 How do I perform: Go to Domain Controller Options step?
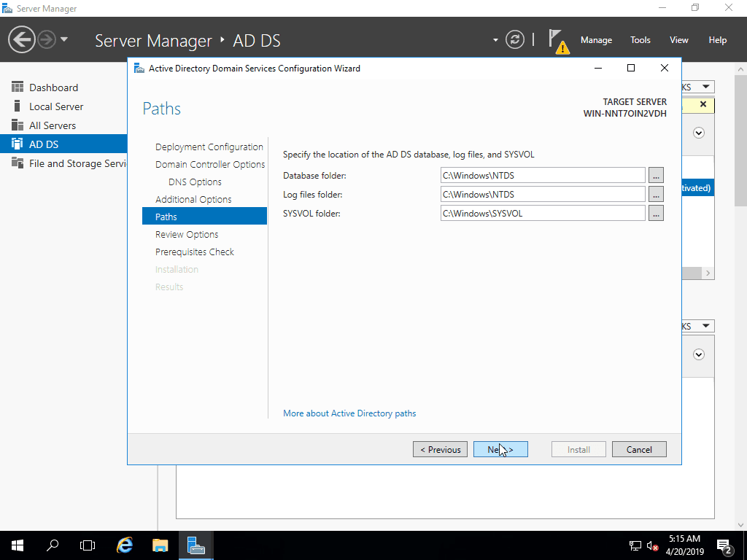pyautogui.click(x=210, y=164)
